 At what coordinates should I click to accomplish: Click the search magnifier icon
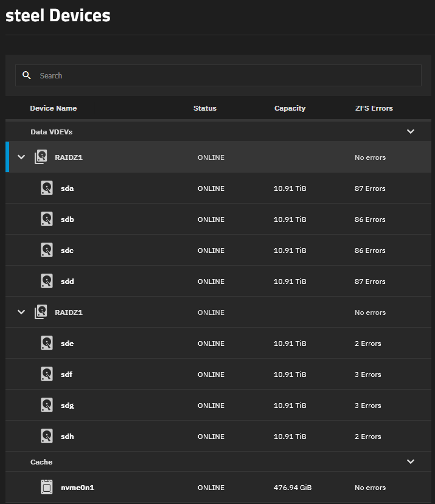point(26,75)
